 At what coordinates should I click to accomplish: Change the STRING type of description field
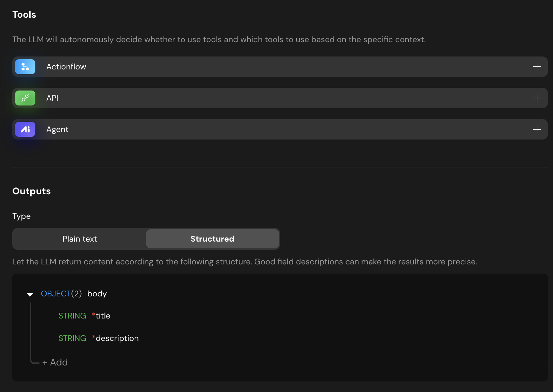click(72, 338)
